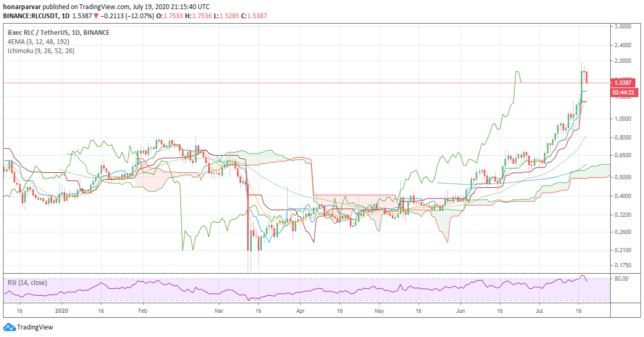644x337 pixels.
Task: Click 'honarparvar' author name in header
Action: pyautogui.click(x=21, y=7)
